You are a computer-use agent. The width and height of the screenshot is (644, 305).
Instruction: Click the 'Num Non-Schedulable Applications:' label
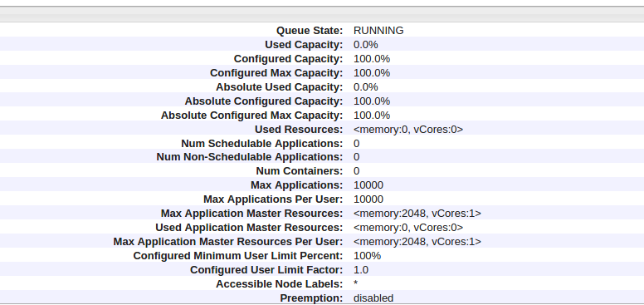pos(249,156)
